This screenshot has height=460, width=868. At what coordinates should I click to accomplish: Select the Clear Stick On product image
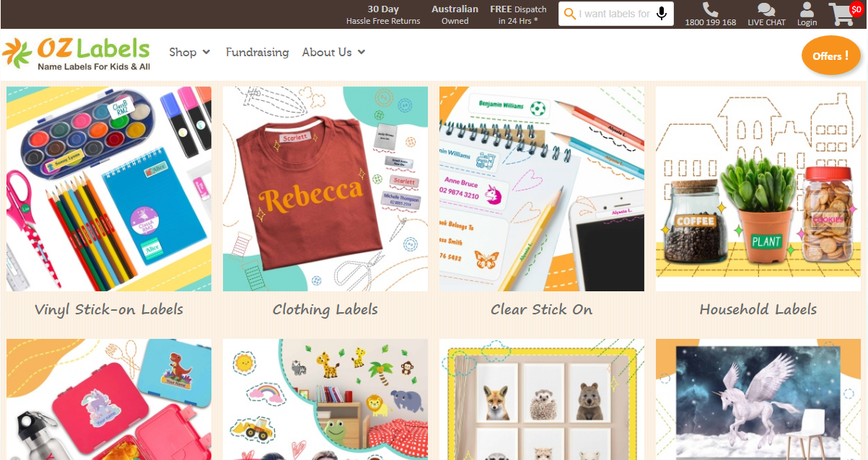[542, 189]
